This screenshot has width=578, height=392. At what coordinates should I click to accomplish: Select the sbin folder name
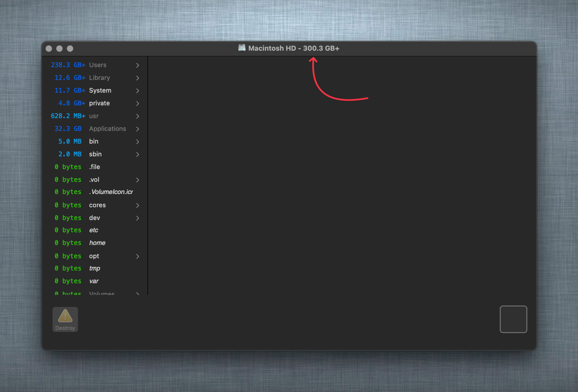coord(95,154)
